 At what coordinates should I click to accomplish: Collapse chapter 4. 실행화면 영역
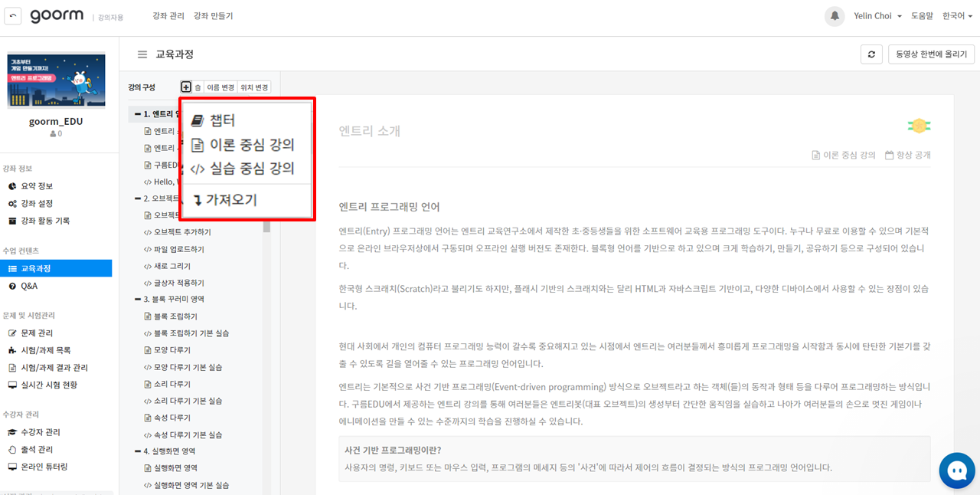point(138,451)
